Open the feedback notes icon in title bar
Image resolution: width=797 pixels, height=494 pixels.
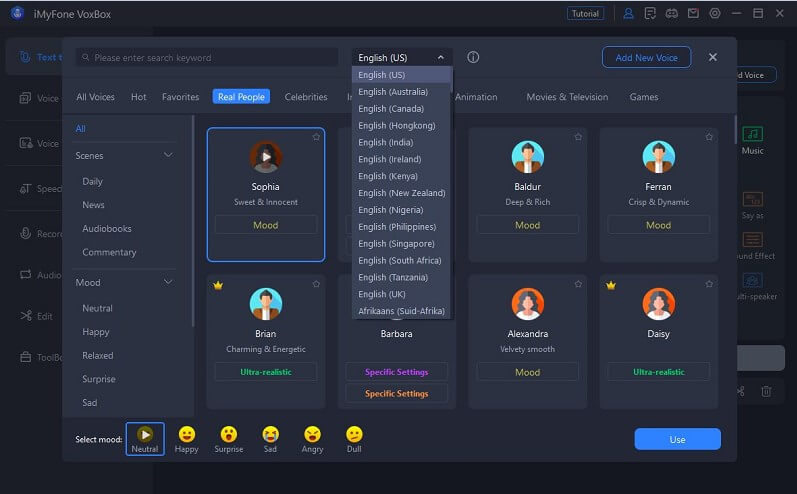[x=650, y=14]
